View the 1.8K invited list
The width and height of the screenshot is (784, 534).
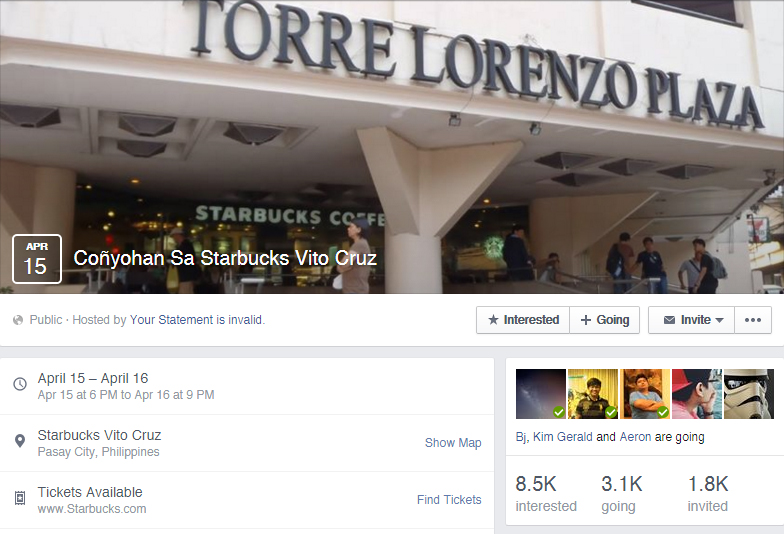click(x=708, y=494)
